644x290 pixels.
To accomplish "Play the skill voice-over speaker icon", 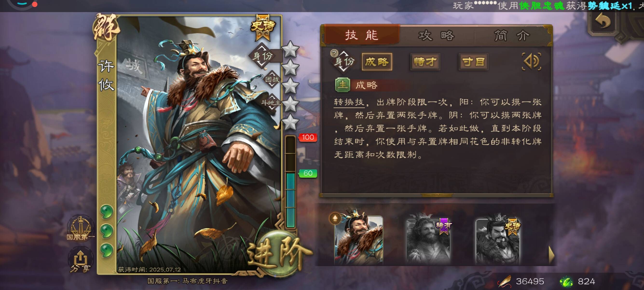I will click(x=532, y=62).
